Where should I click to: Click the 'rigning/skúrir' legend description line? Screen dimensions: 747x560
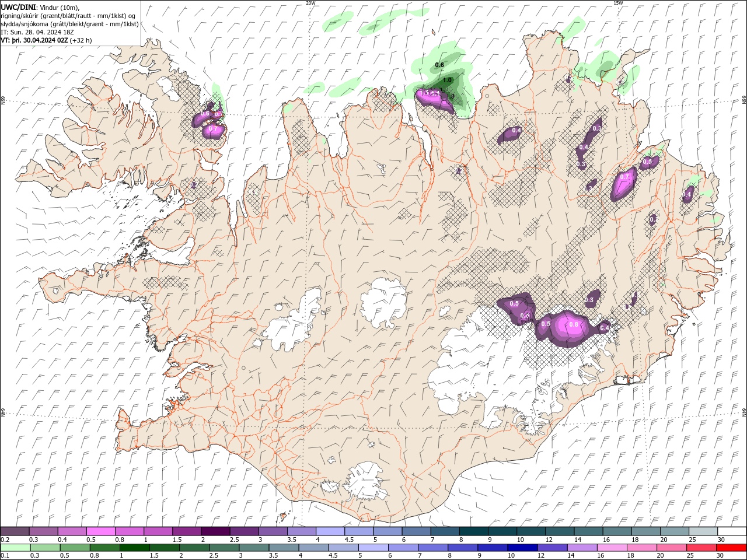pyautogui.click(x=68, y=16)
